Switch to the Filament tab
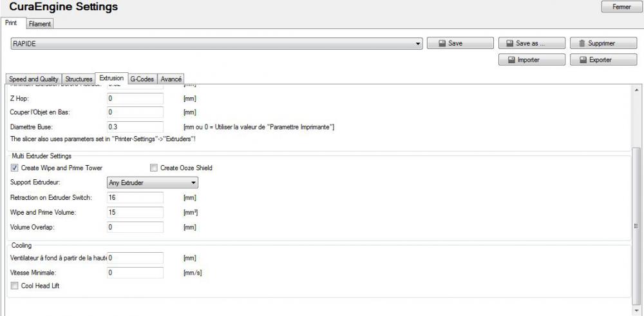Image resolution: width=644 pixels, height=316 pixels. tap(40, 24)
